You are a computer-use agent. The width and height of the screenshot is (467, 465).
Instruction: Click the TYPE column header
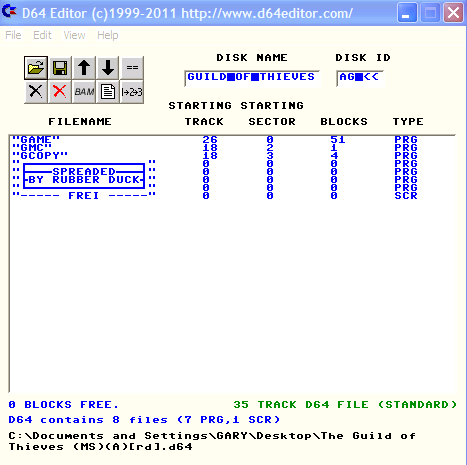(x=408, y=122)
